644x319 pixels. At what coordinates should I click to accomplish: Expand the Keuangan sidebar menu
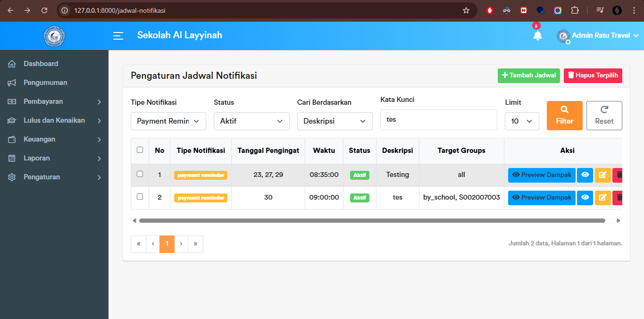[38, 139]
